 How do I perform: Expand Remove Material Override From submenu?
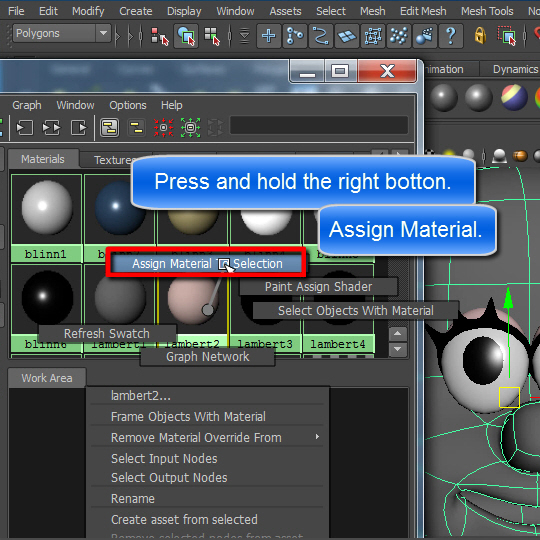207,438
